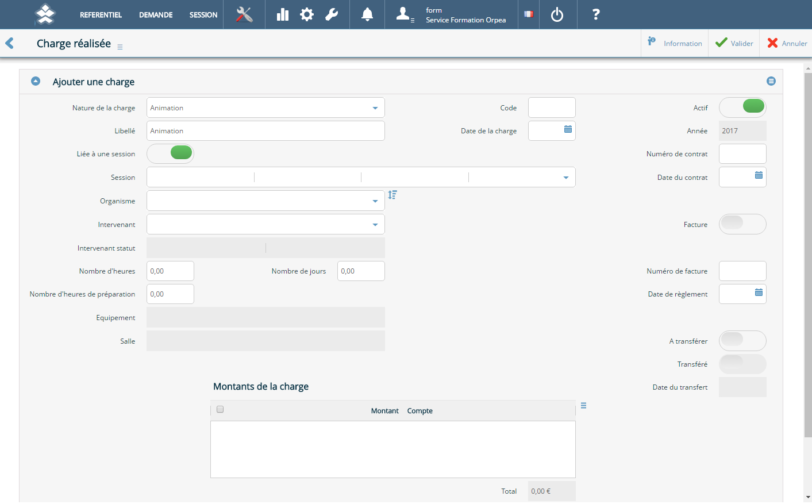The image size is (812, 504).
Task: Click the Information button
Action: (675, 43)
